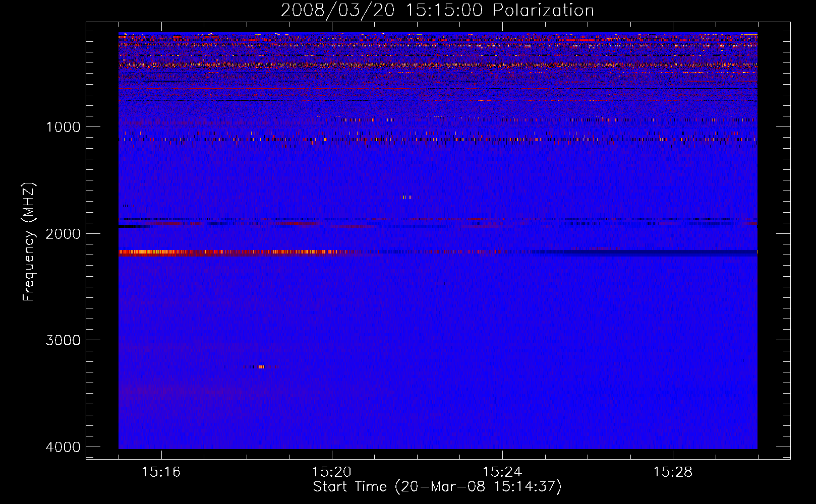This screenshot has width=816, height=504.
Task: Click the 'Frequency (MHZ)' axis label
Action: (29, 242)
